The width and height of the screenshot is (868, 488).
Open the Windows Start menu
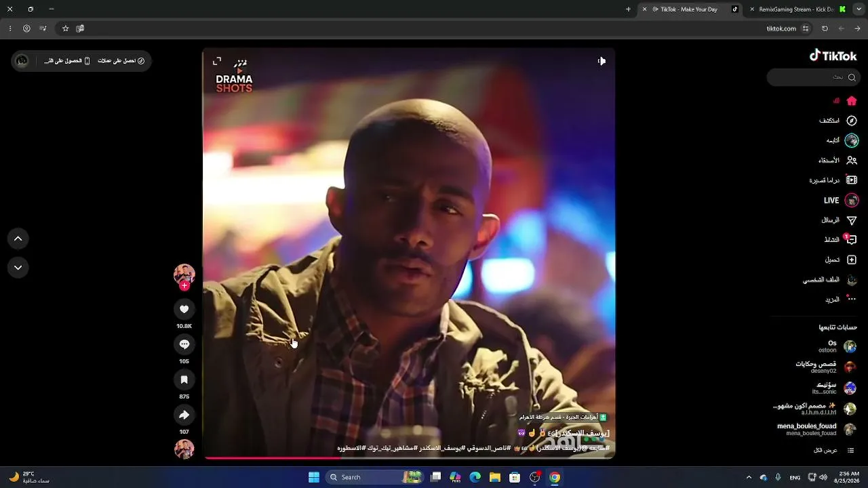click(314, 477)
